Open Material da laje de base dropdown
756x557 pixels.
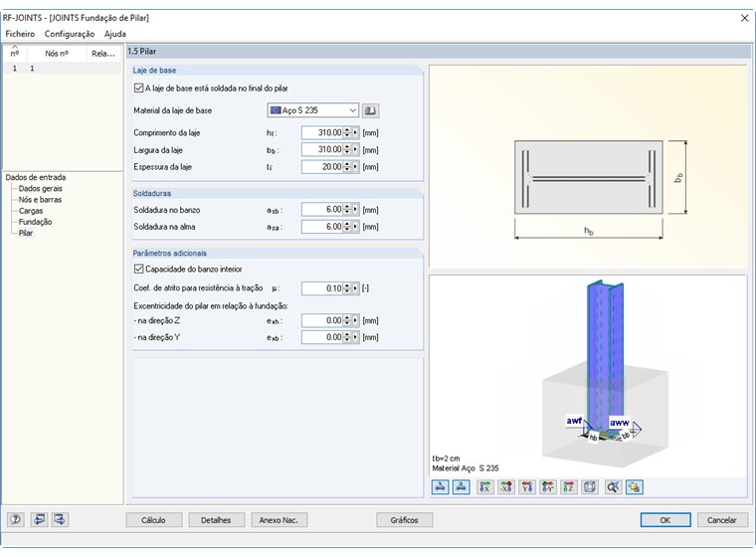pos(313,110)
